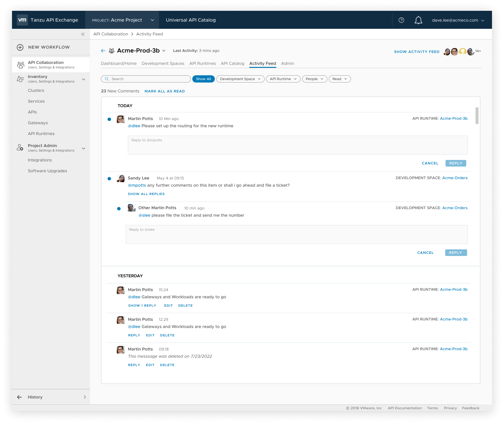Open the 14+ members avatar group
Screen dimensions: 504x424
point(462,52)
